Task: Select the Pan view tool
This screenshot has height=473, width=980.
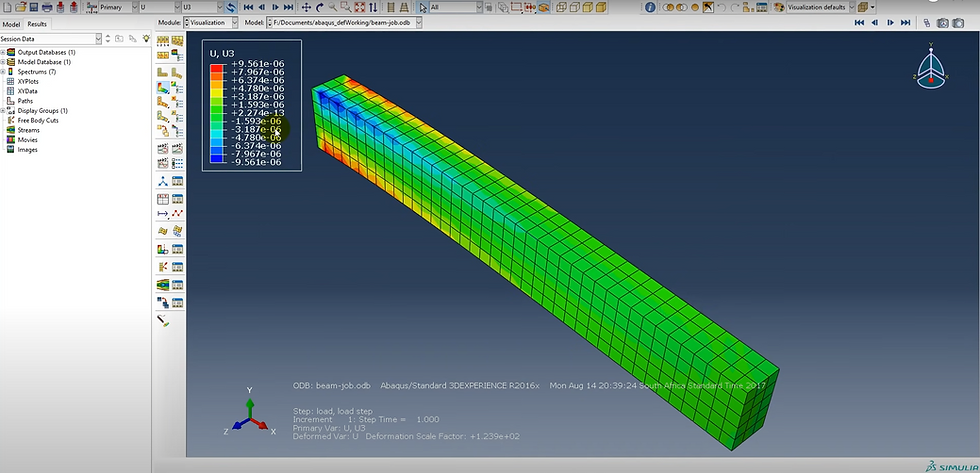Action: 306,7
